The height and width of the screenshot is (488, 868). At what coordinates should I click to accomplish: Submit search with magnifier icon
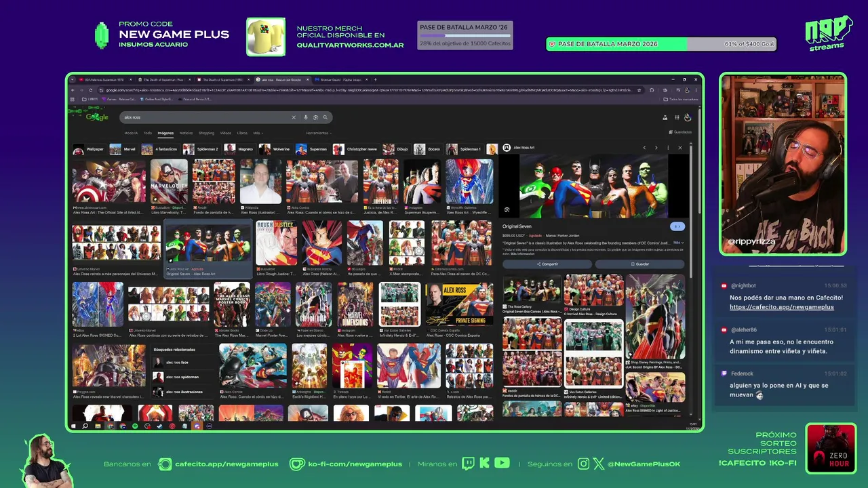pos(325,117)
